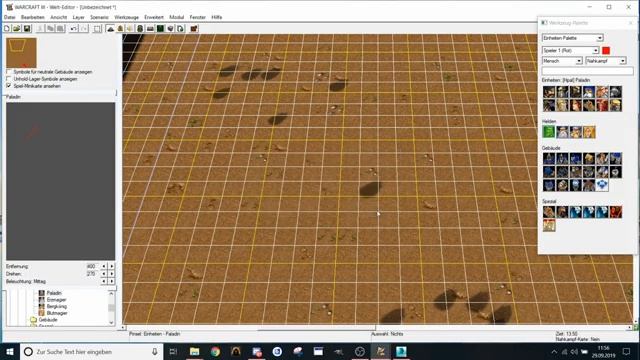Click the Windows Start button

(10, 351)
